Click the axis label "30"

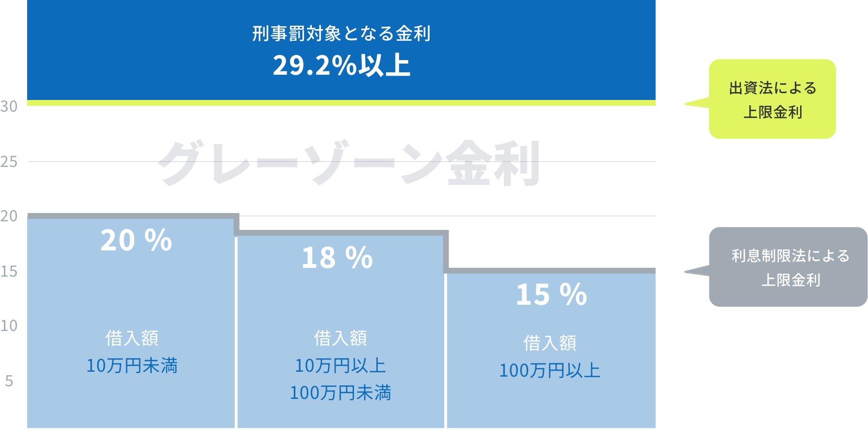pos(9,106)
